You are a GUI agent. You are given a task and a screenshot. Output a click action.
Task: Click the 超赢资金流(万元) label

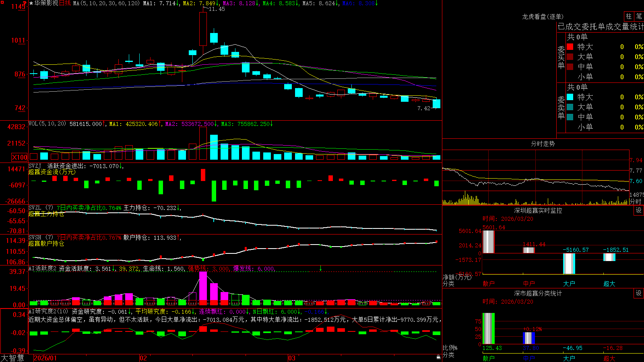[x=52, y=172]
